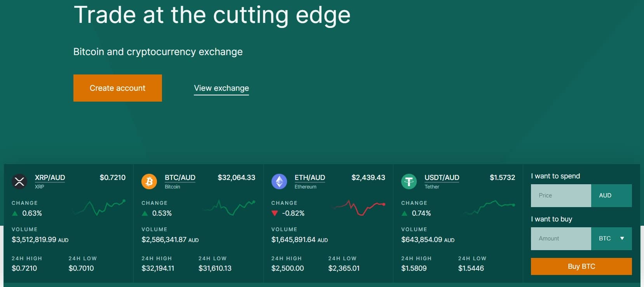
Task: Click the green USDT/AUD trend chart
Action: click(489, 208)
